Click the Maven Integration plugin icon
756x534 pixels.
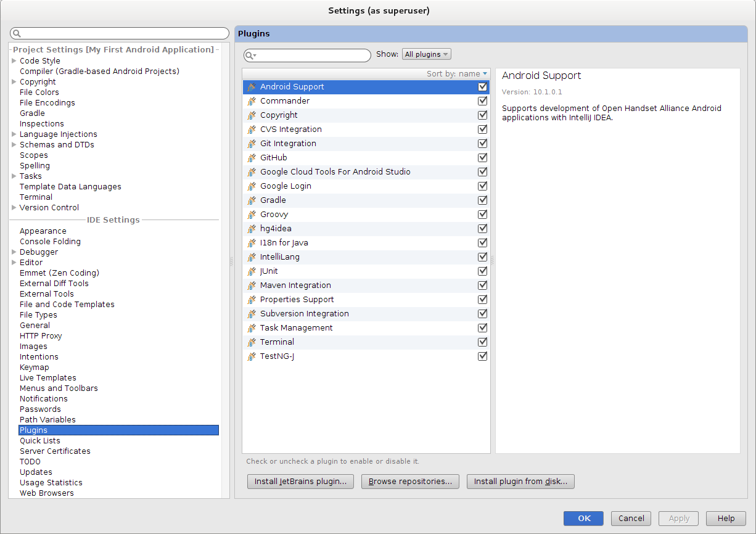click(x=252, y=285)
